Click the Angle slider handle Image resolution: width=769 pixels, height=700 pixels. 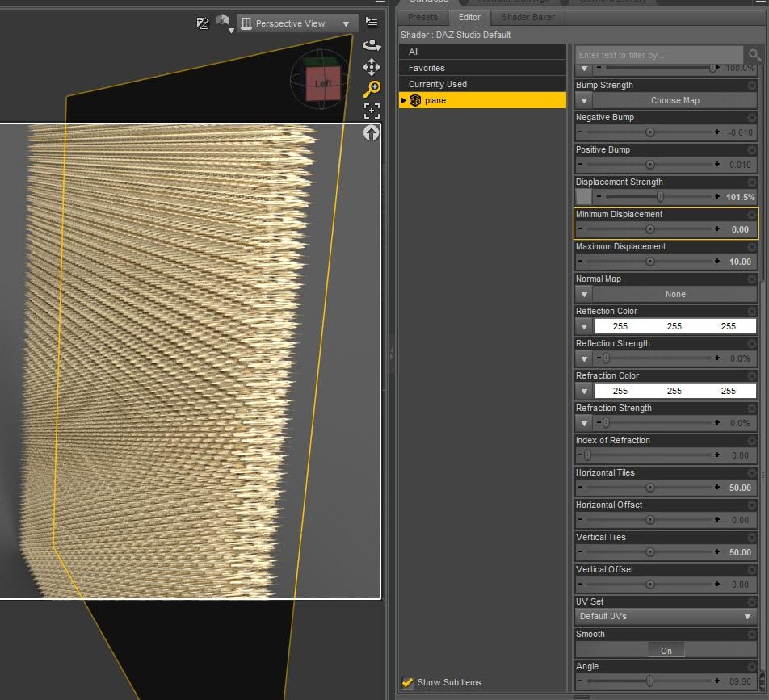point(649,681)
